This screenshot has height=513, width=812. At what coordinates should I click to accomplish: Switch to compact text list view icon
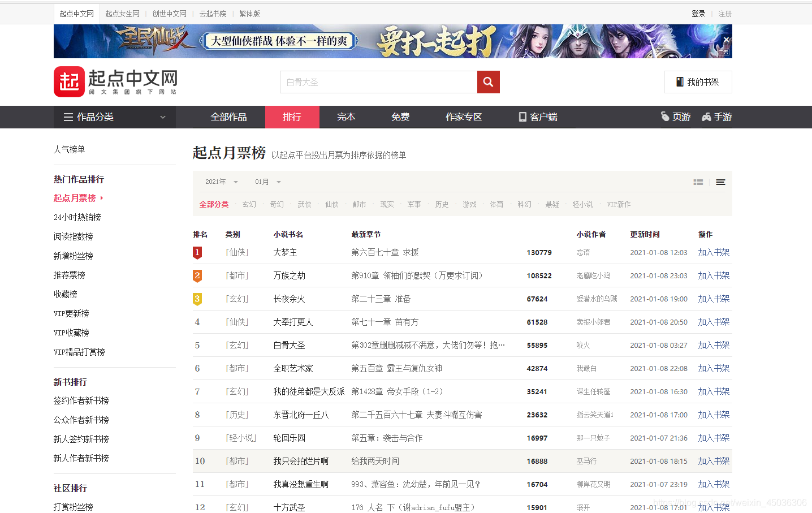pyautogui.click(x=720, y=182)
